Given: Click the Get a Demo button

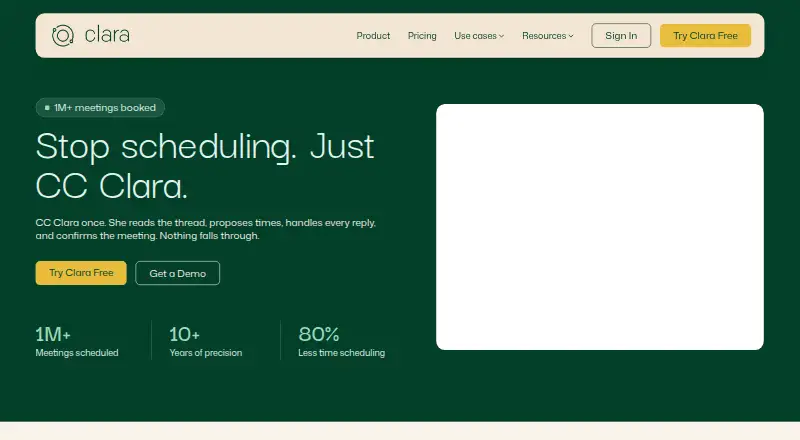Looking at the screenshot, I should coord(178,273).
